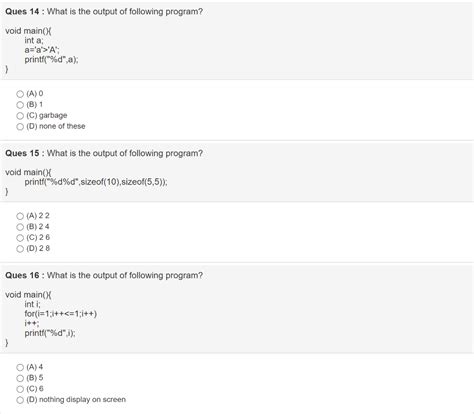Click 'nothing display on screen' label text
This screenshot has height=414, width=474.
click(x=82, y=399)
